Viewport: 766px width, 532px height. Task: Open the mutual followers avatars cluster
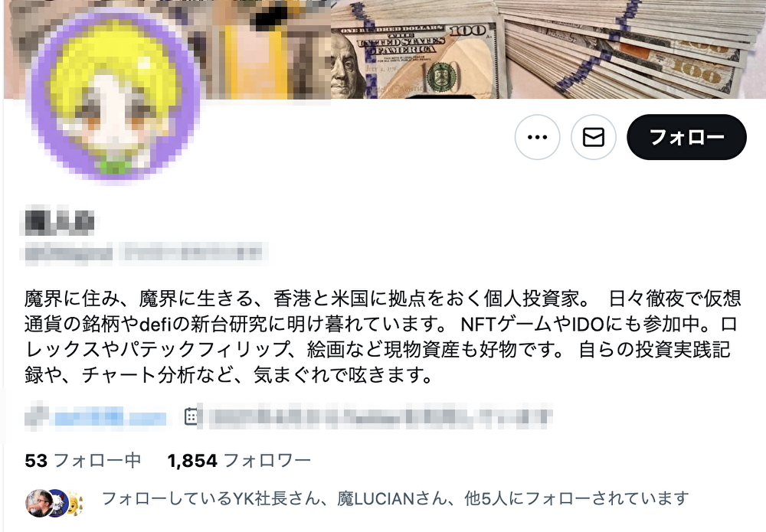54,503
